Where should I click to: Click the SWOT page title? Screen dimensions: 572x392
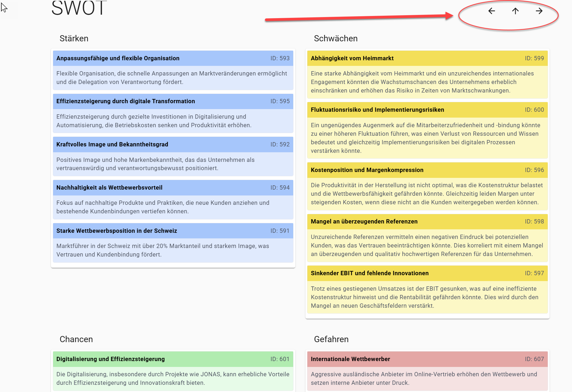click(x=79, y=8)
